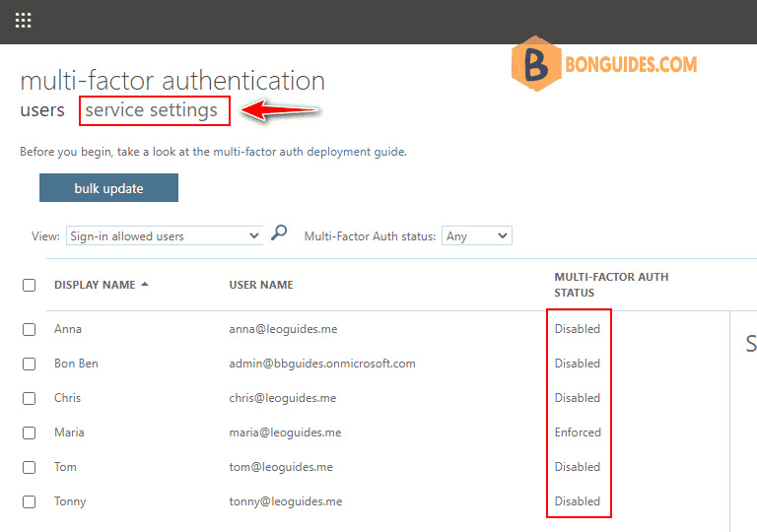Expand the Multi-Factor Auth status dropdown
The height and width of the screenshot is (532, 757).
tap(477, 236)
